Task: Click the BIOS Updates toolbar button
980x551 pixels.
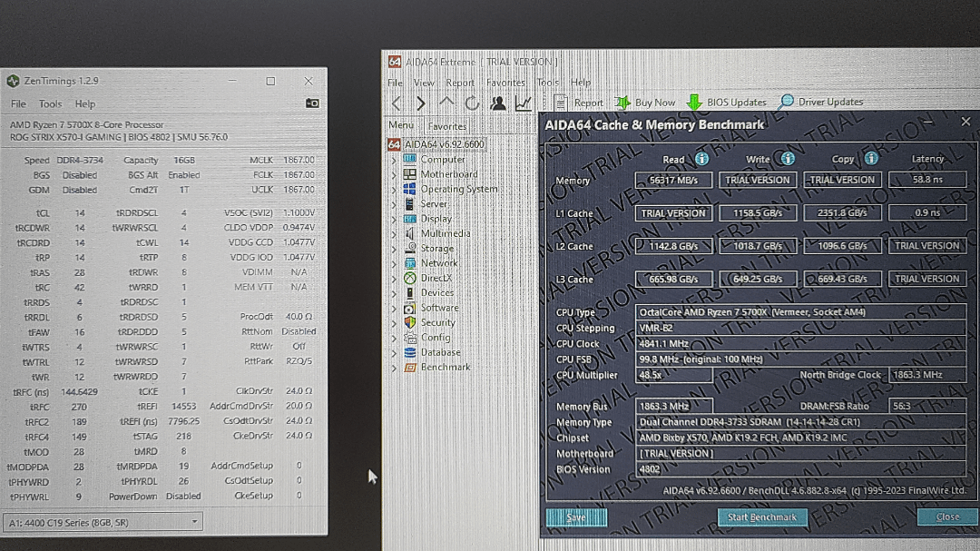Action: (x=726, y=102)
